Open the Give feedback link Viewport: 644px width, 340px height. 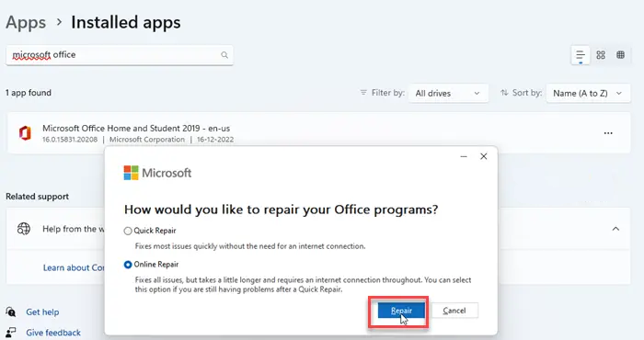[53, 333]
